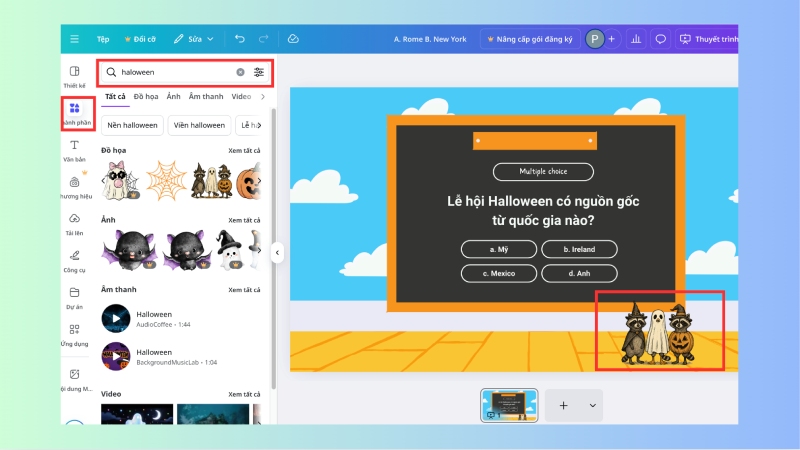Switch to the Đồ họa tab
This screenshot has width=800, height=450.
point(146,97)
